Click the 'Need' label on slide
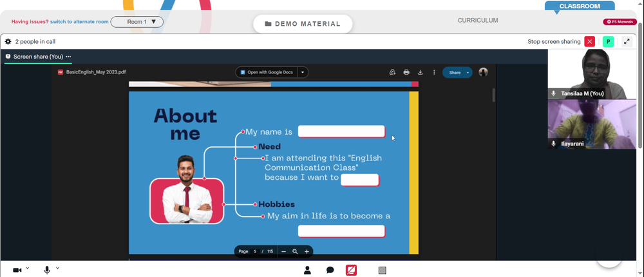Viewport: 644px width, 277px height. click(x=269, y=147)
